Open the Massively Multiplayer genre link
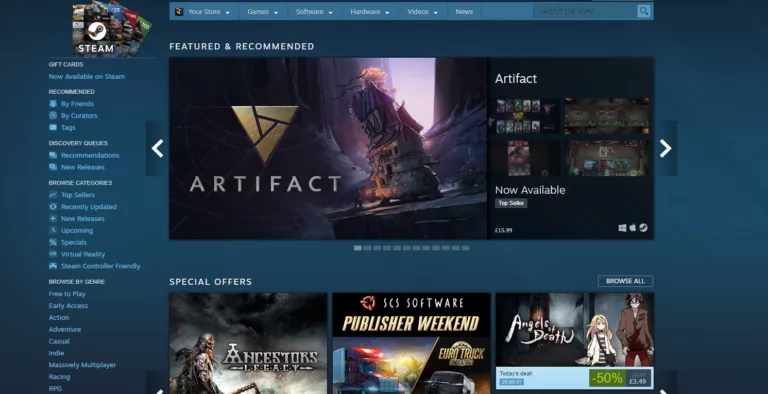Screen dimensions: 768x394 point(82,365)
